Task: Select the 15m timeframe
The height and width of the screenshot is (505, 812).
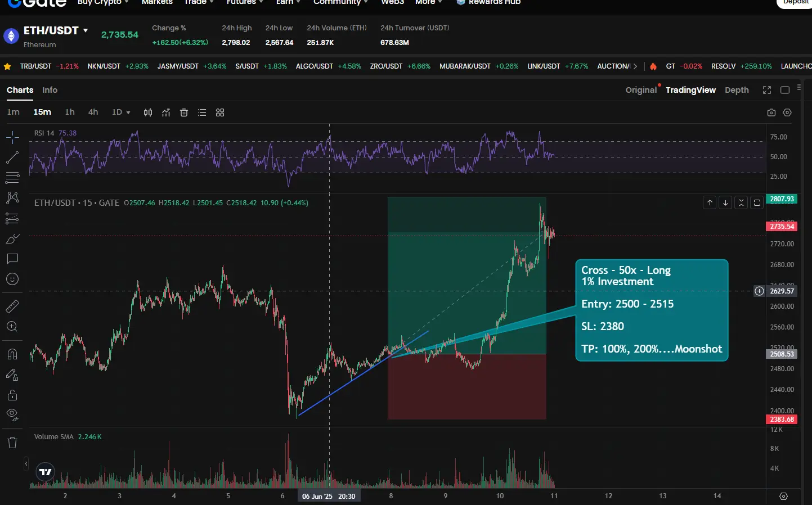Action: [42, 112]
